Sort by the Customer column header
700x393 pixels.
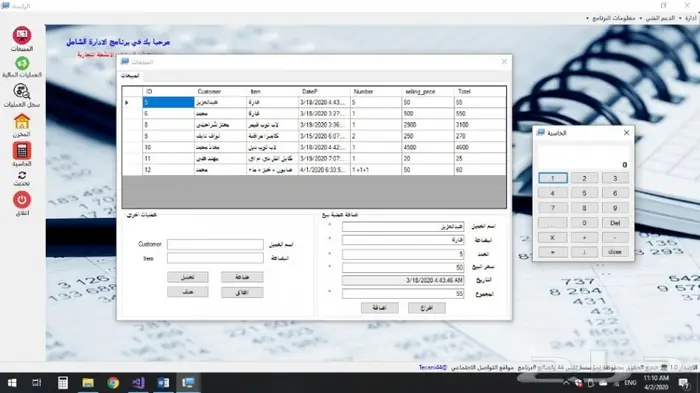(x=220, y=92)
